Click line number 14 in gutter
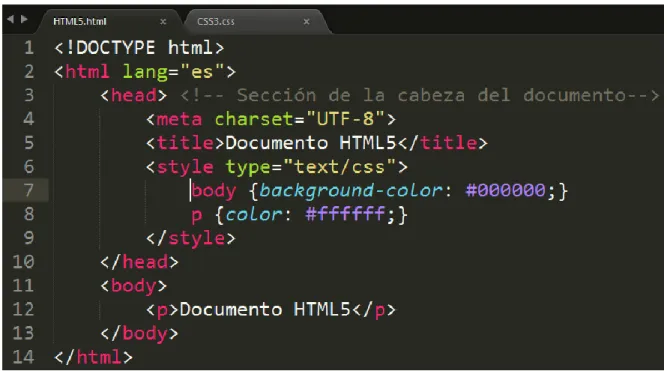 [23, 357]
